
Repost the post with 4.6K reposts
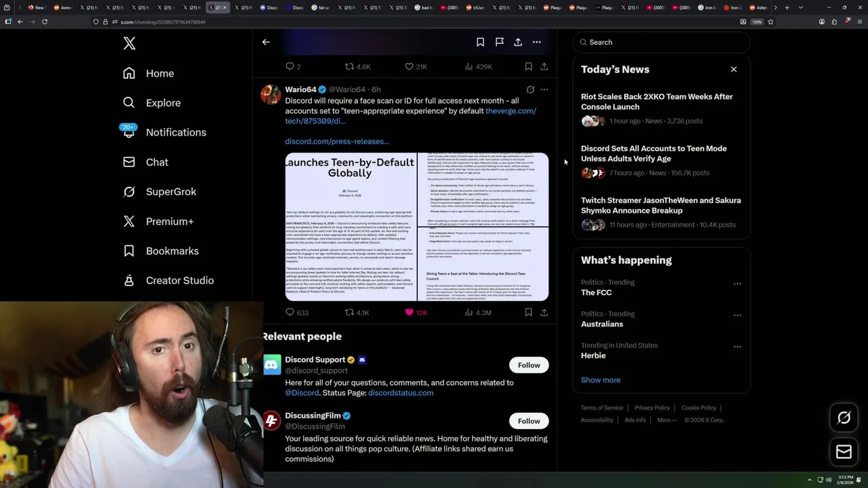tap(357, 66)
